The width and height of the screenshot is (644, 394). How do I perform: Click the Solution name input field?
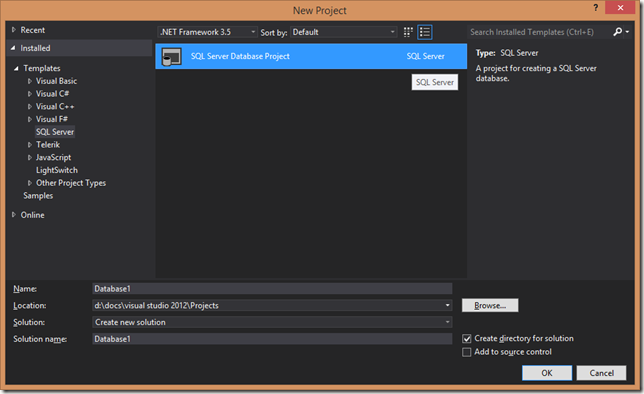[272, 339]
